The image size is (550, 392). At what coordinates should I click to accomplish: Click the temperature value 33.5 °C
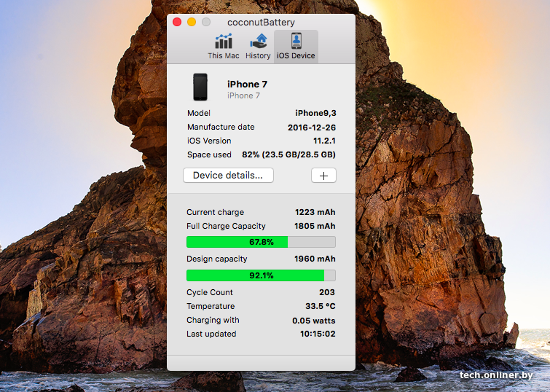pos(321,306)
